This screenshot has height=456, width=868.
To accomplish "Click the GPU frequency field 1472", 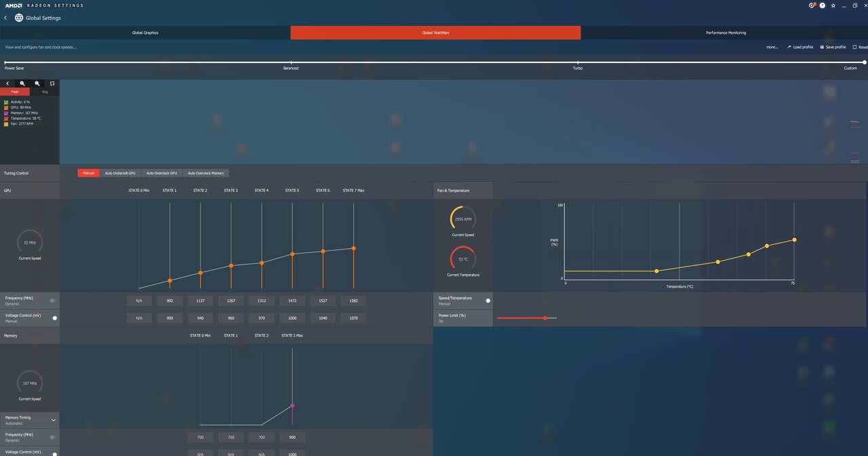I will pos(292,301).
